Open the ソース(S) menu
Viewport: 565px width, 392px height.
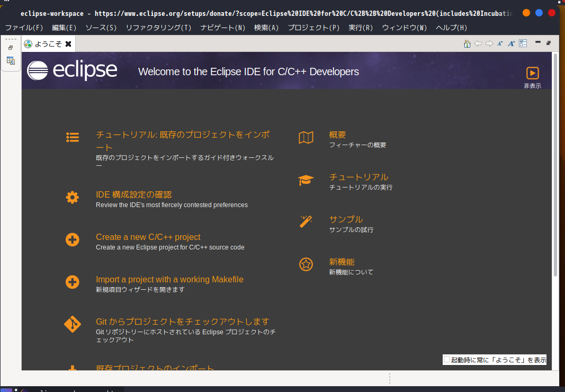point(101,28)
